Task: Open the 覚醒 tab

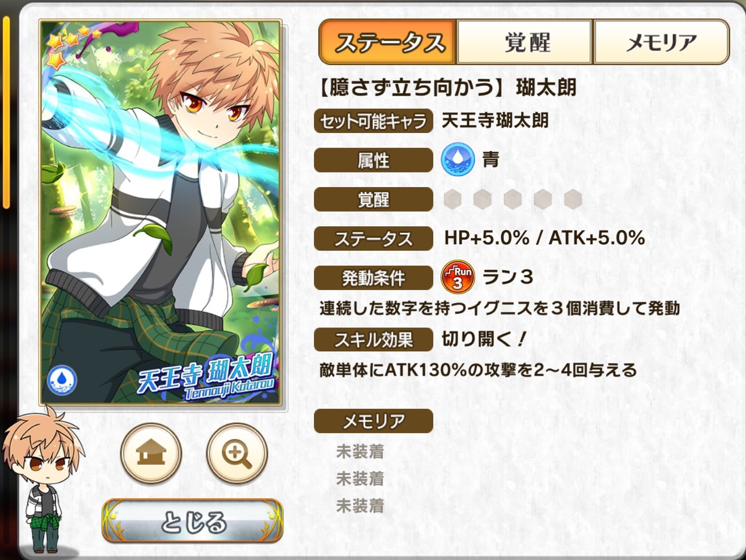Action: click(x=525, y=42)
